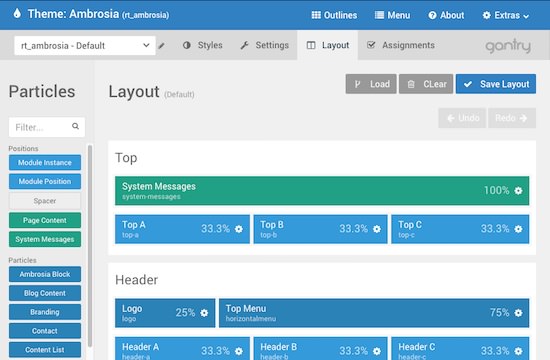The height and width of the screenshot is (360, 550).
Task: Open the Top C particle gear settings
Action: point(518,229)
